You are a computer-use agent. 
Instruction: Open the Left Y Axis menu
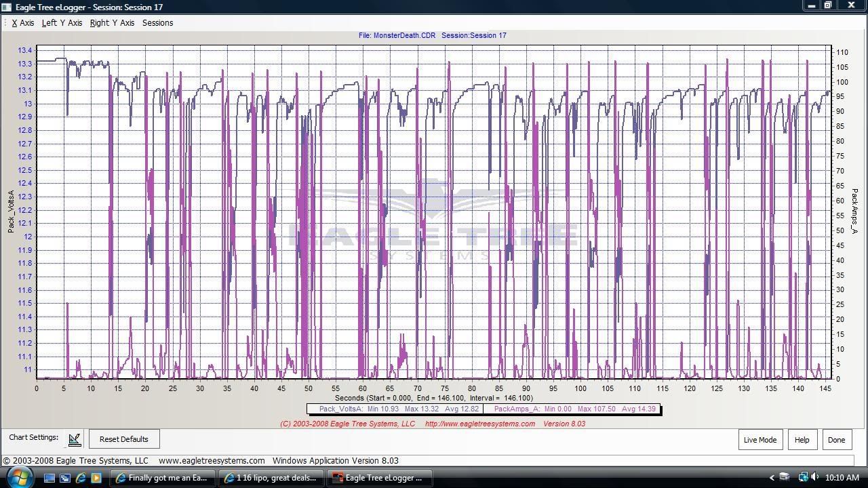(x=62, y=23)
